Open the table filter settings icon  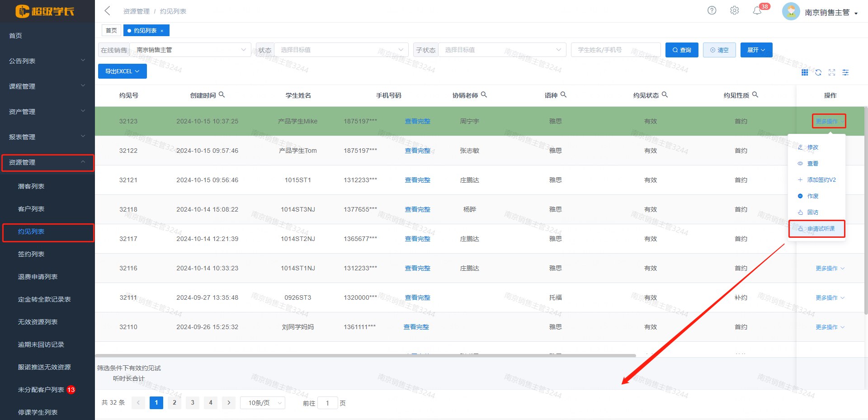pos(845,72)
